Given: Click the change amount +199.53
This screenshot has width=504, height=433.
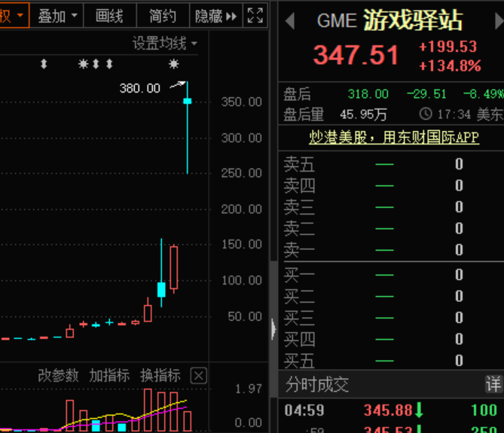Looking at the screenshot, I should click(448, 47).
